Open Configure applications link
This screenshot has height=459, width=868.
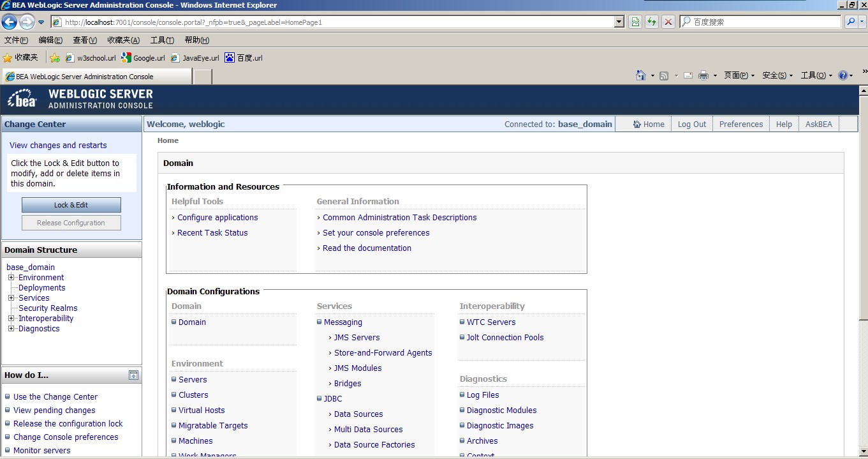(x=217, y=218)
